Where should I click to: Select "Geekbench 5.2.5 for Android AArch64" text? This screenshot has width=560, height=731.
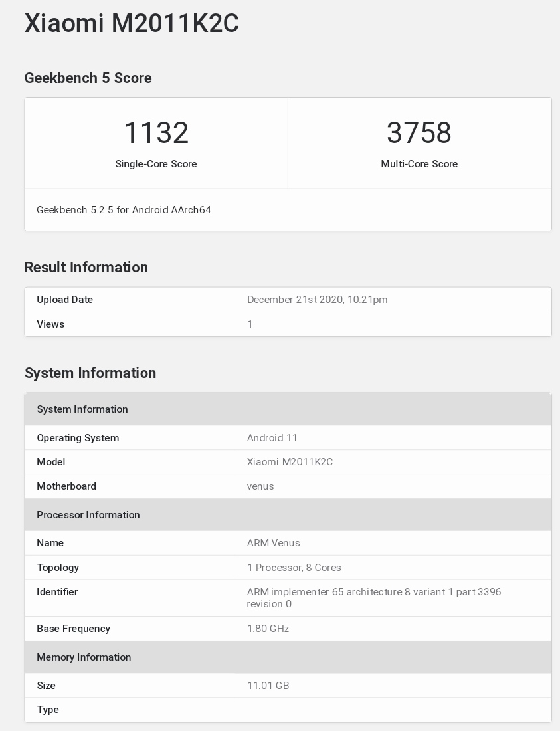pos(124,210)
